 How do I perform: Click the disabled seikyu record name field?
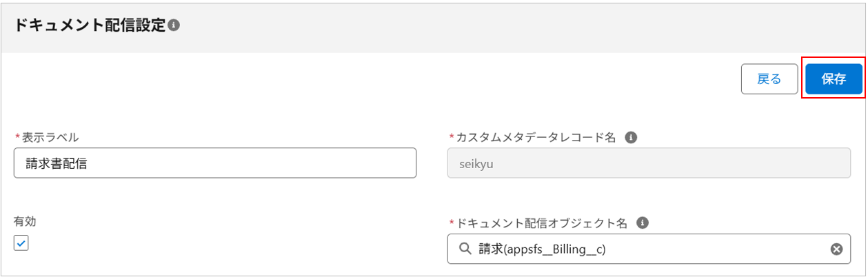(648, 163)
